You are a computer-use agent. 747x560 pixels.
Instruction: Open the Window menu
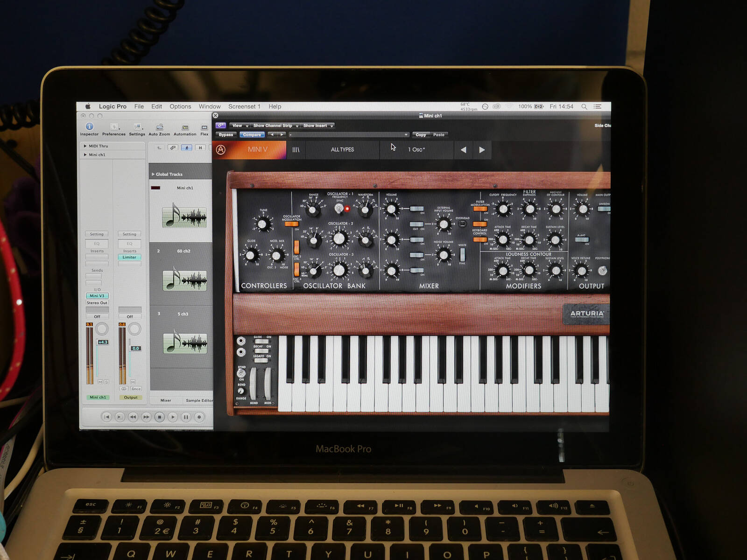point(210,106)
